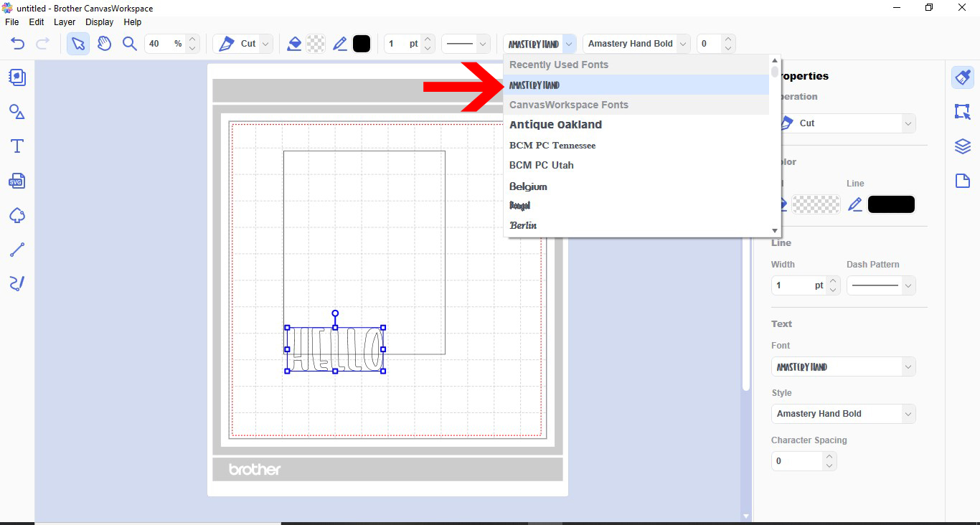Screen dimensions: 980x525
Task: Increase toolbar character spacing with up arrow
Action: (x=728, y=39)
